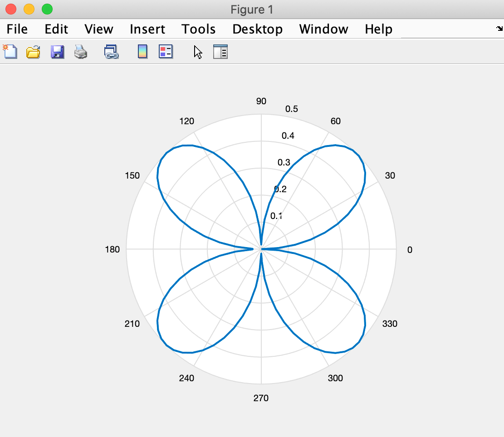Screen dimensions: 504x437
Task: Click the 30 degree angle label
Action: [x=390, y=175]
